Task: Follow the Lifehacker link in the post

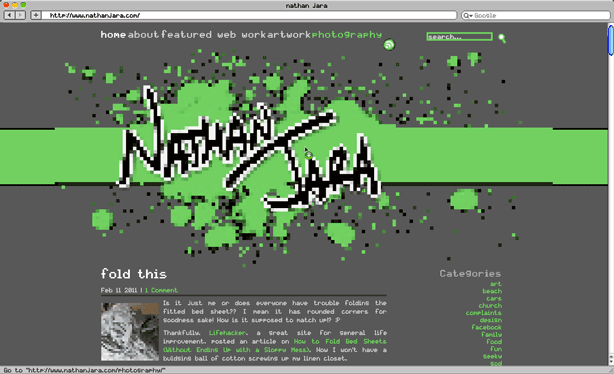Action: (x=228, y=333)
